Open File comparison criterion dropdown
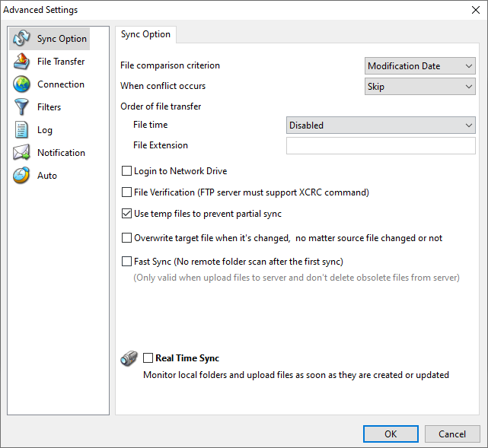Image resolution: width=488 pixels, height=448 pixels. pyautogui.click(x=420, y=66)
